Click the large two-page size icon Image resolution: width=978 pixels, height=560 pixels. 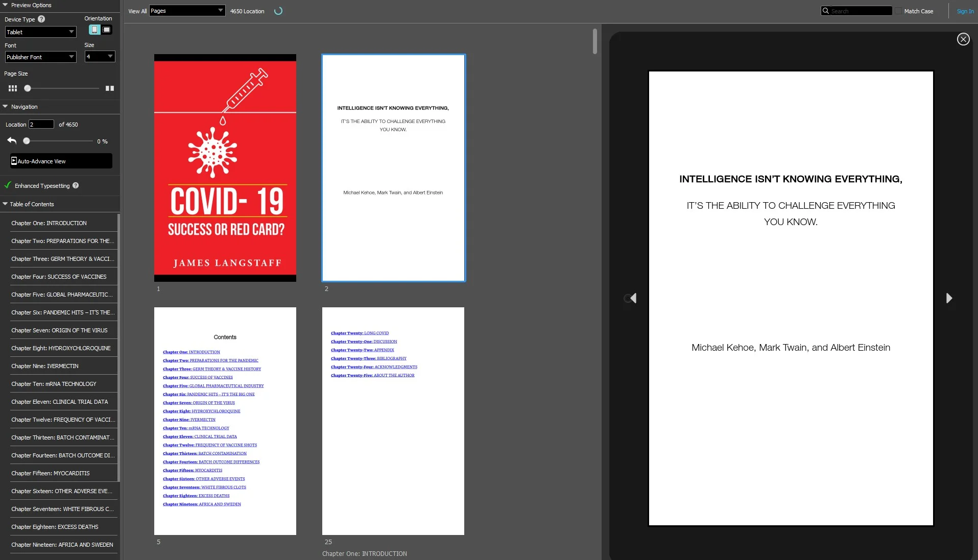click(x=110, y=88)
